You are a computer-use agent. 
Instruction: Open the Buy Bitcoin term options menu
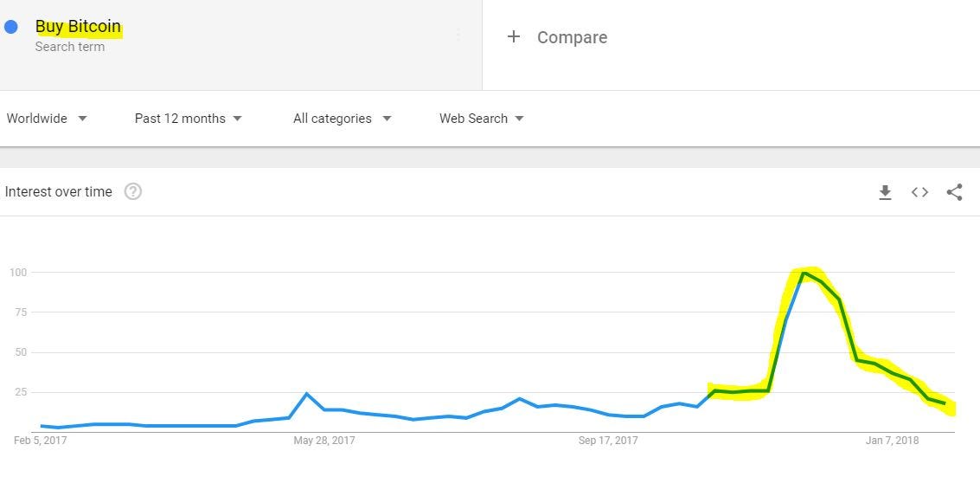458,35
